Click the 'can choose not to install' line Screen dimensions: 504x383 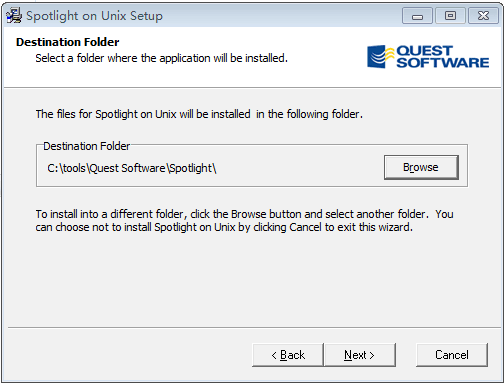[224, 227]
